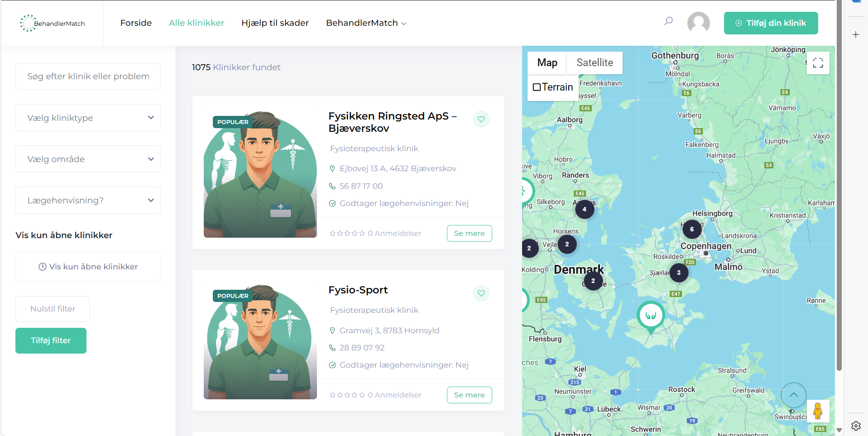Toggle fullscreen map view
868x436 pixels.
(x=818, y=63)
